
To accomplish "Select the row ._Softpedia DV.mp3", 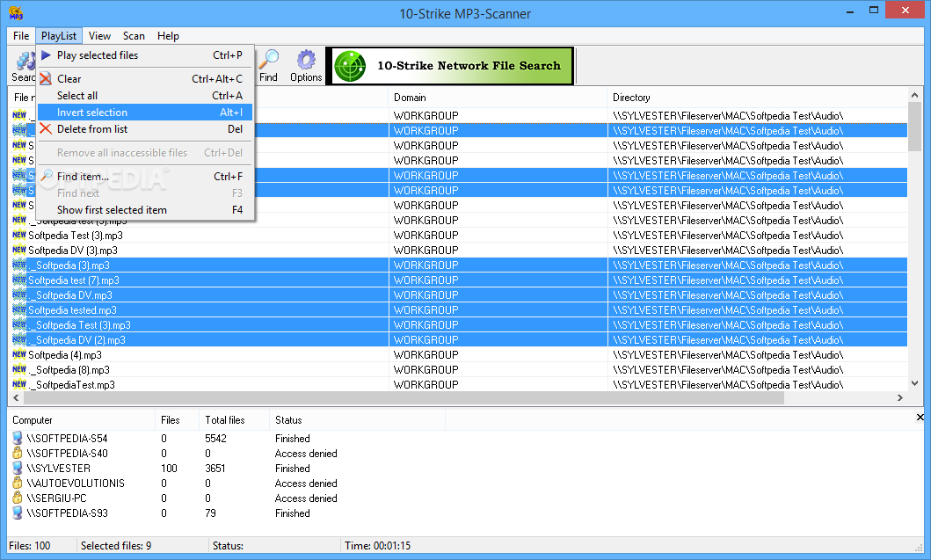I will tap(459, 295).
